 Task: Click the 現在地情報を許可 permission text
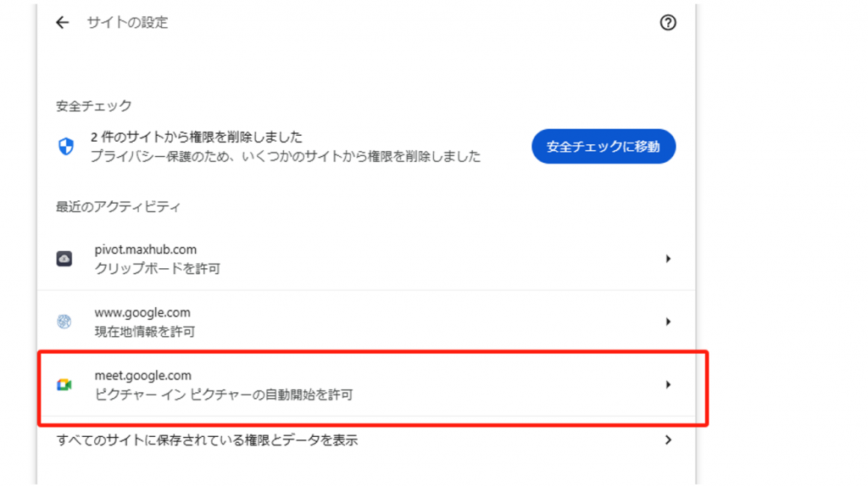pos(144,332)
